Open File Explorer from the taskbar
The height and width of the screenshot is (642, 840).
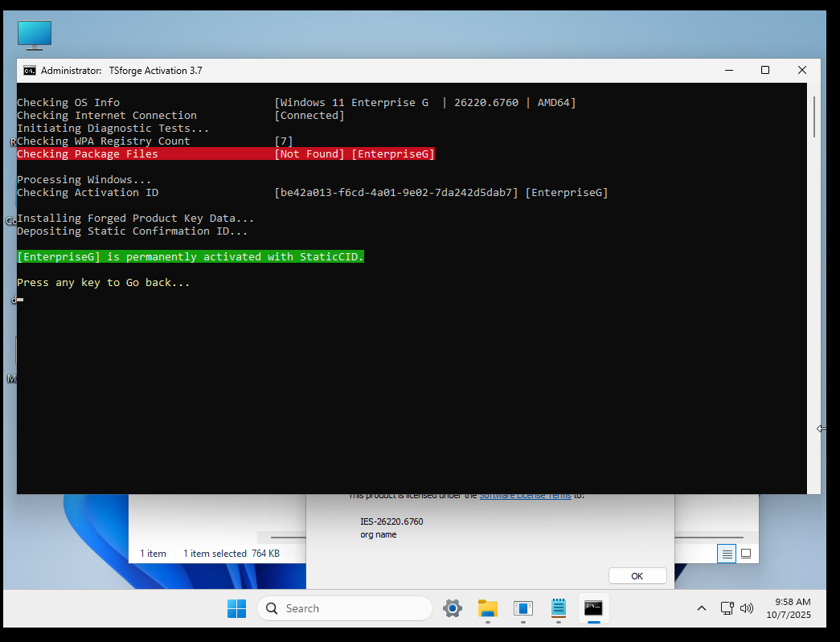[x=488, y=608]
